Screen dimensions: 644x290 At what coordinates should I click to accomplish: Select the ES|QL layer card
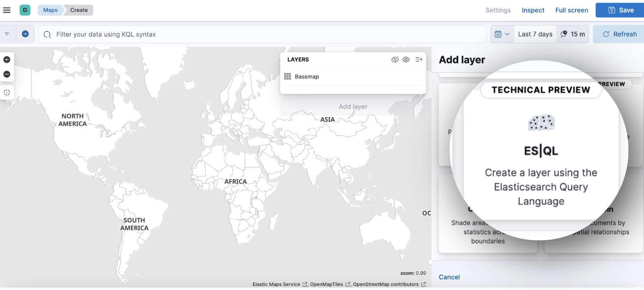point(540,152)
